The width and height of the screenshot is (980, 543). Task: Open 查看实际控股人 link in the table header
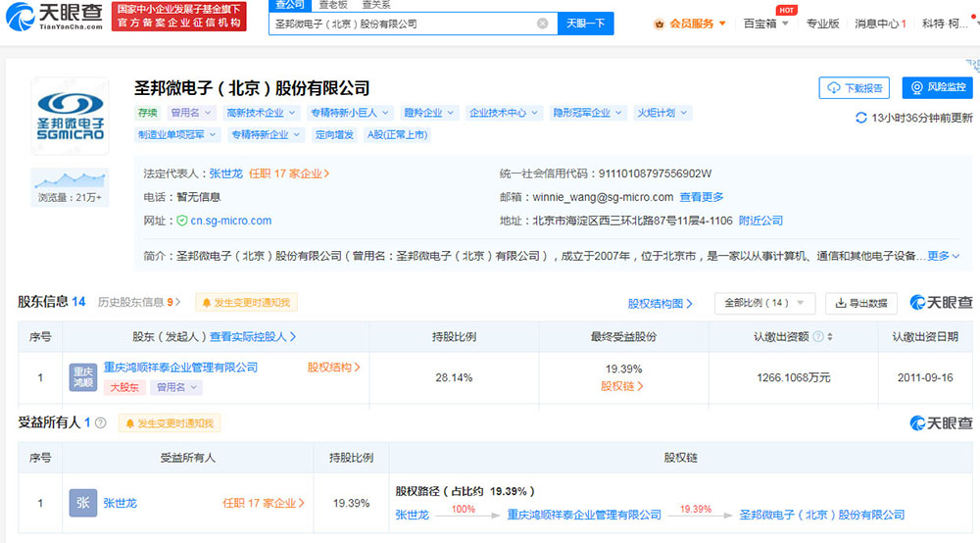tap(253, 337)
